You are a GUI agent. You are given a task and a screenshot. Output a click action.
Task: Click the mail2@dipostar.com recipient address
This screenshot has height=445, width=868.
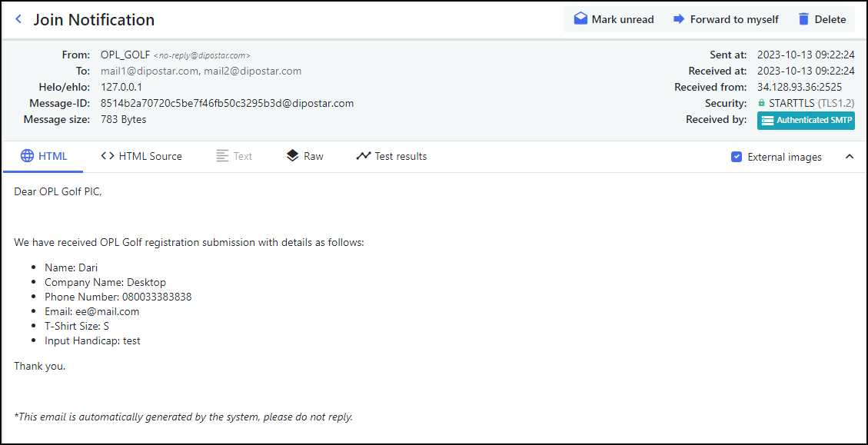252,71
